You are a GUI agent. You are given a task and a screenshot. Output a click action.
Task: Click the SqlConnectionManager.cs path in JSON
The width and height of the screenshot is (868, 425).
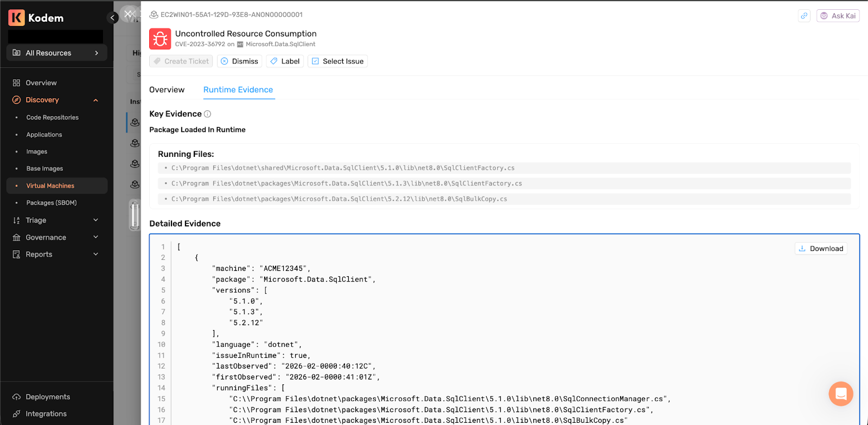(x=450, y=399)
